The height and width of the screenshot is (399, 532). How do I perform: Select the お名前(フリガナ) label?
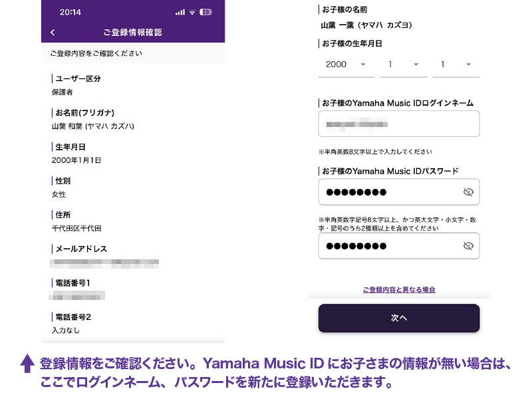click(85, 112)
